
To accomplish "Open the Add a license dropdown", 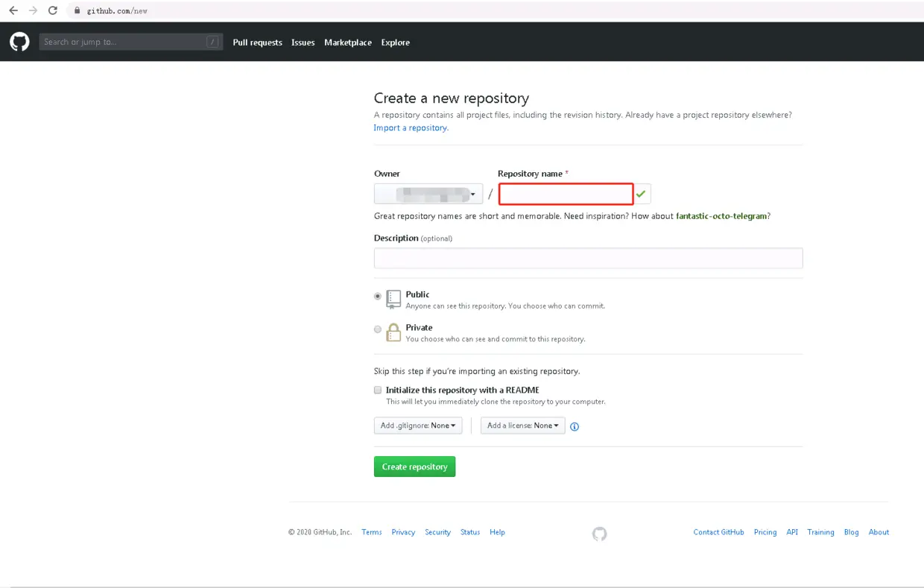I will coord(522,426).
